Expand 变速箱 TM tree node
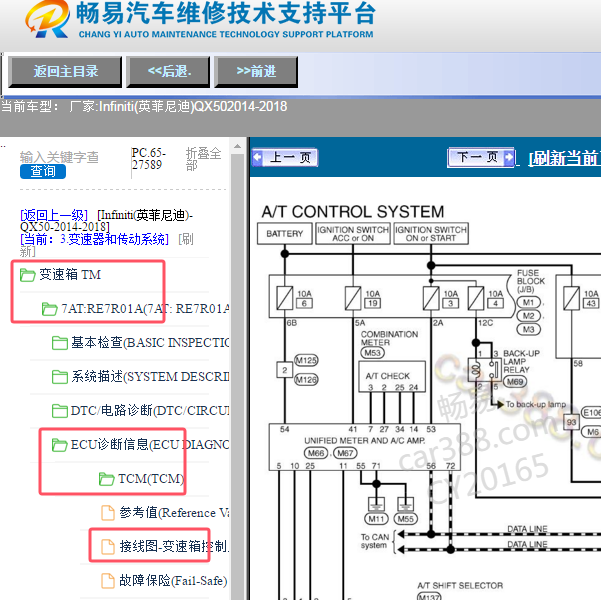 70,275
